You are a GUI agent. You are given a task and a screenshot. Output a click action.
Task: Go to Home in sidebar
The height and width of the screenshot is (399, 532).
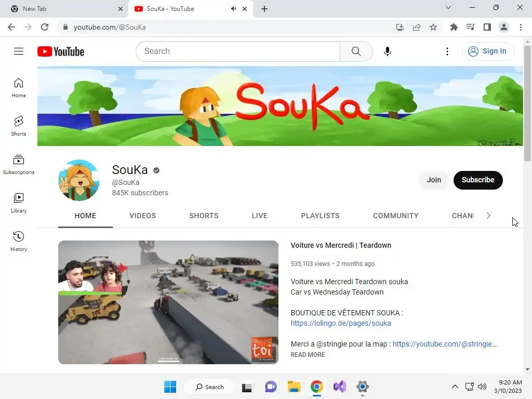point(19,88)
